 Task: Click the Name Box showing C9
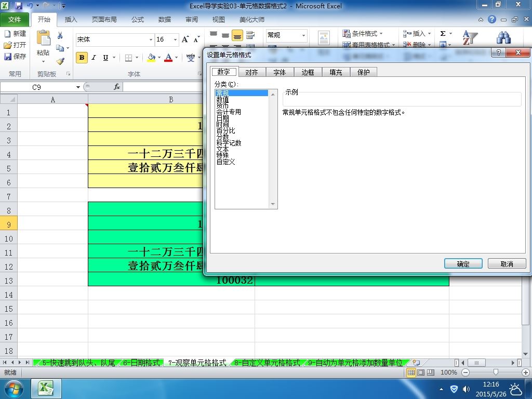click(37, 87)
